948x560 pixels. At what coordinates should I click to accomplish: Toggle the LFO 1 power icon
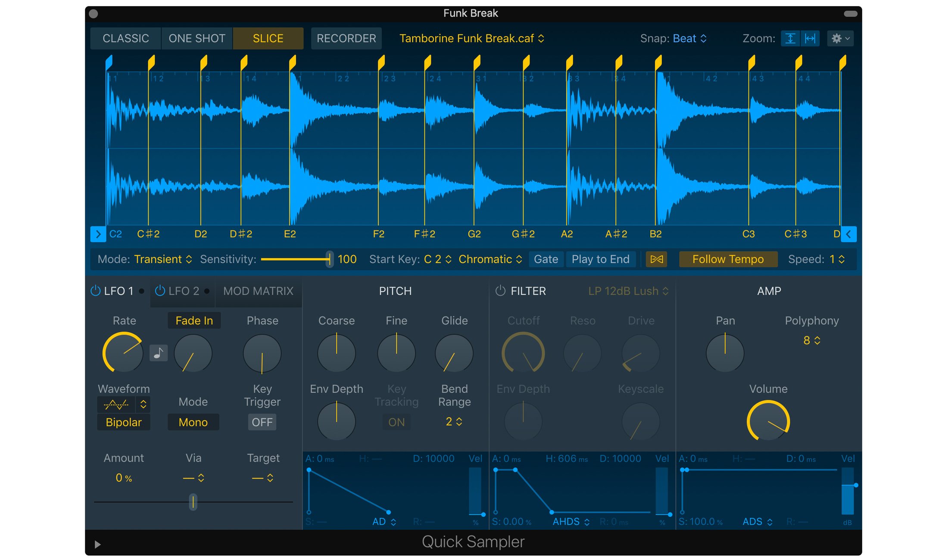(x=95, y=291)
